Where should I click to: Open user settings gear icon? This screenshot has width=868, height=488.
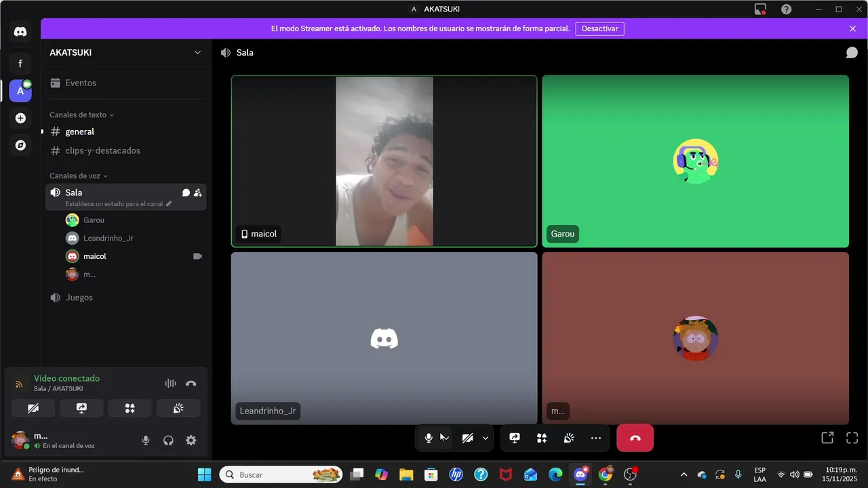191,441
